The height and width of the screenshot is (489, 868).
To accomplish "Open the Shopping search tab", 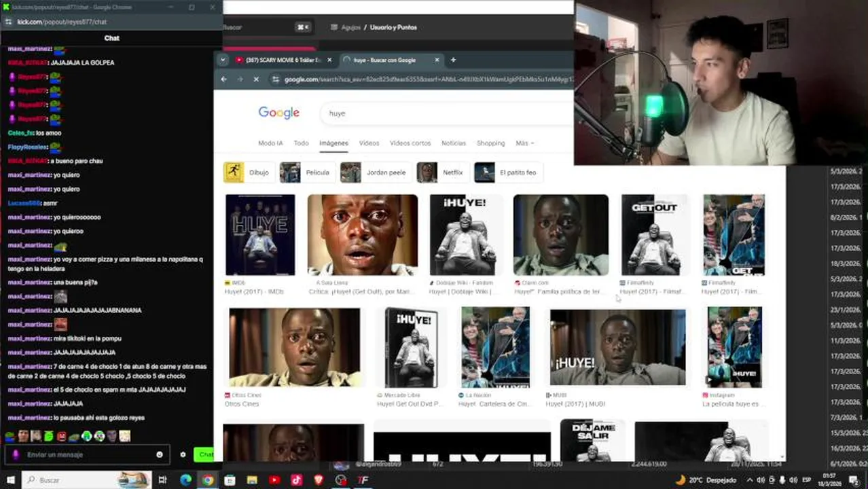I will point(490,143).
